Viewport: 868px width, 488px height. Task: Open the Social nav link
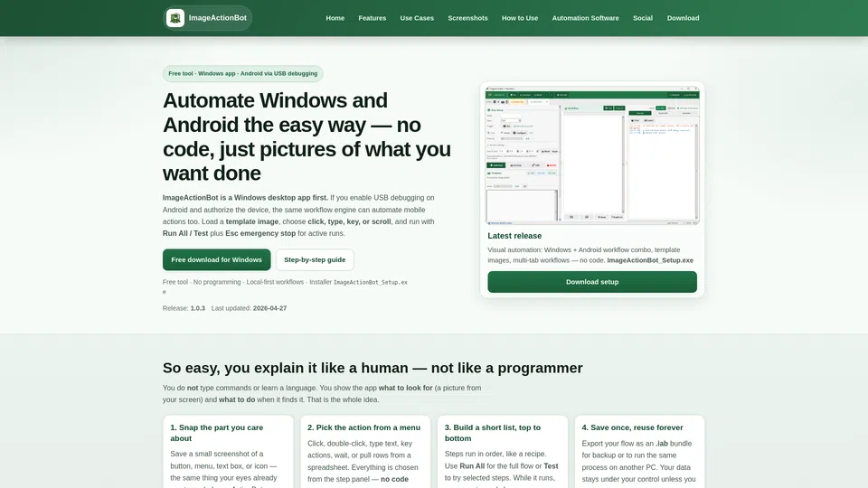[x=643, y=18]
